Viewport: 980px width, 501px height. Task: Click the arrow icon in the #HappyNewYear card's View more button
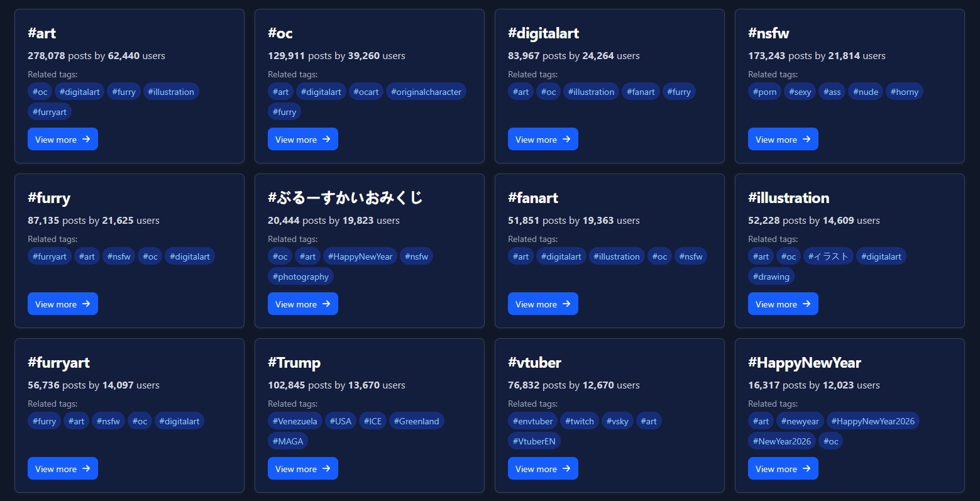point(807,468)
